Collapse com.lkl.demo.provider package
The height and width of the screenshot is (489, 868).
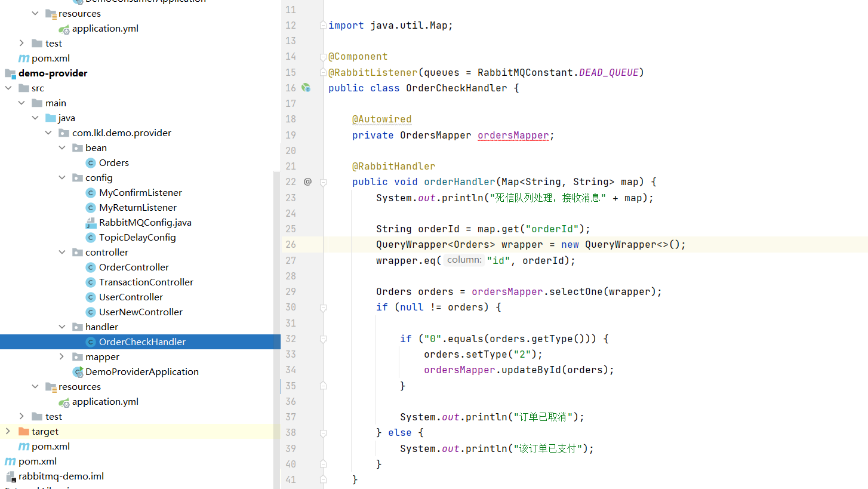click(x=48, y=133)
